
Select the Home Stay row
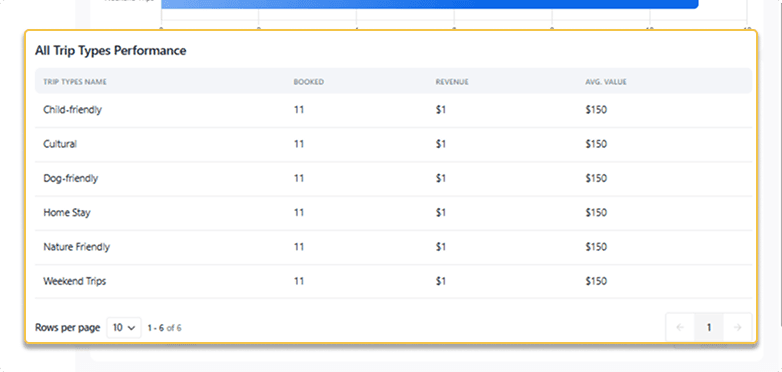pyautogui.click(x=393, y=213)
